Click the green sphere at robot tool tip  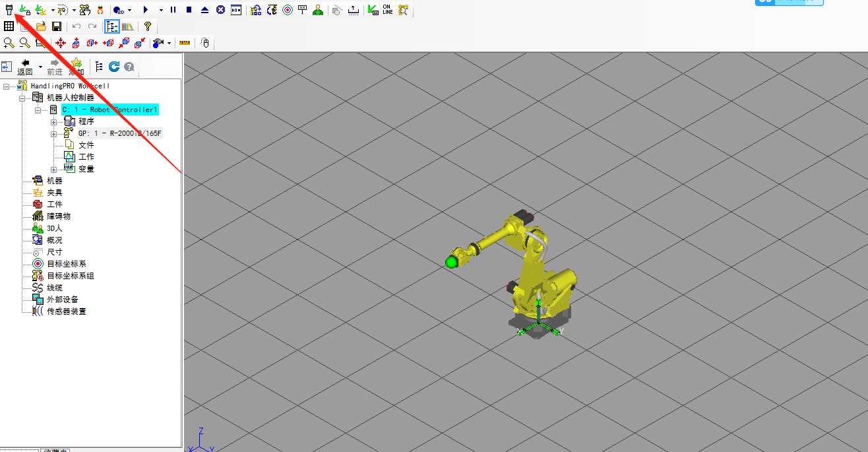click(451, 262)
